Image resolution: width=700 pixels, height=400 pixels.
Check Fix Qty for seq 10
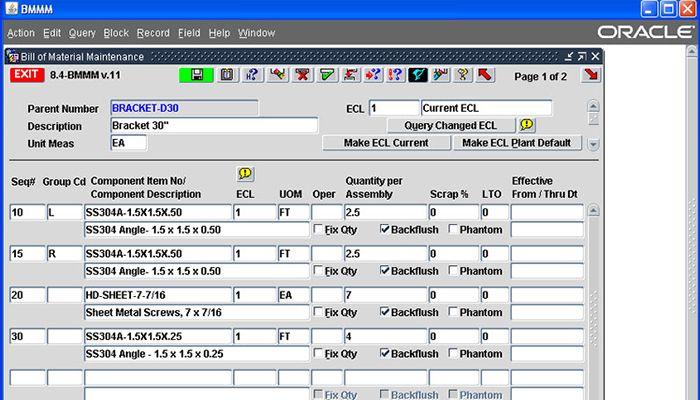318,229
